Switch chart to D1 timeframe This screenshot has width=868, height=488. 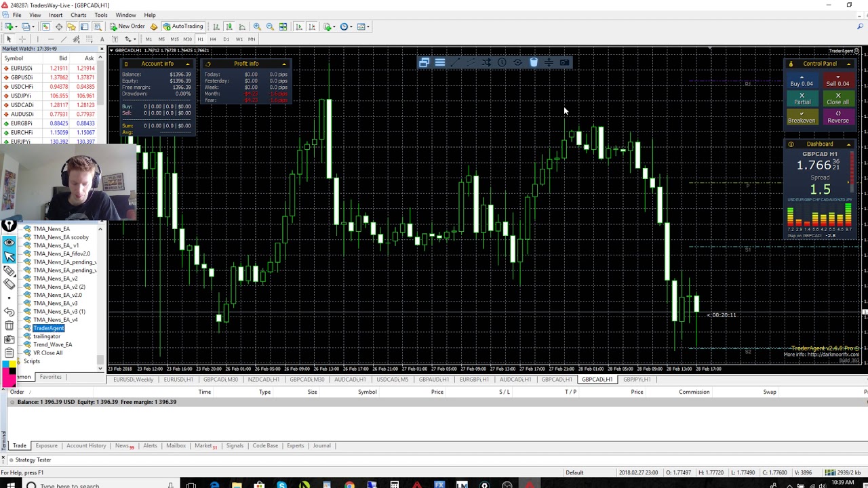(x=226, y=39)
